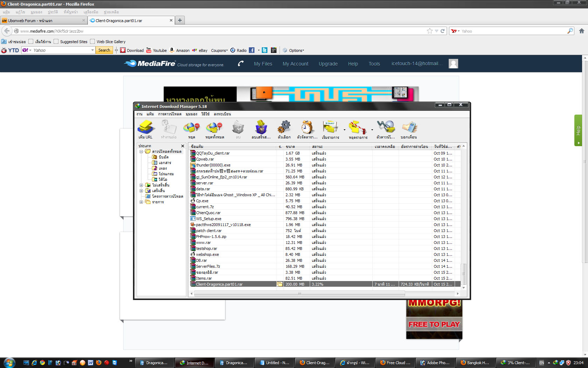Click the YTD toolbar Search button
This screenshot has width=588, height=368.
[104, 50]
